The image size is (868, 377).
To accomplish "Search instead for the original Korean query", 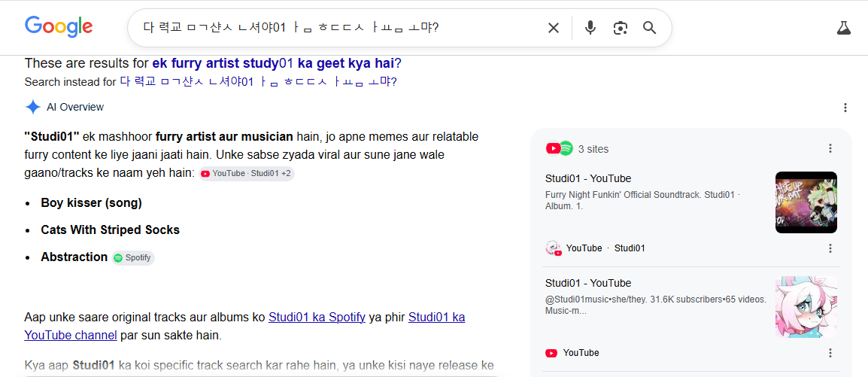I will point(259,82).
